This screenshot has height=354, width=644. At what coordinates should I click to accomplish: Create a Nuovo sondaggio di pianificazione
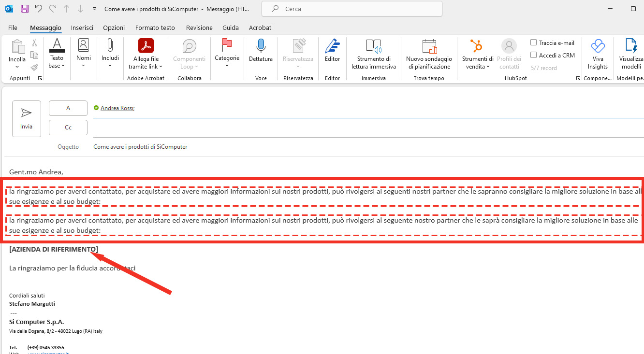click(428, 54)
